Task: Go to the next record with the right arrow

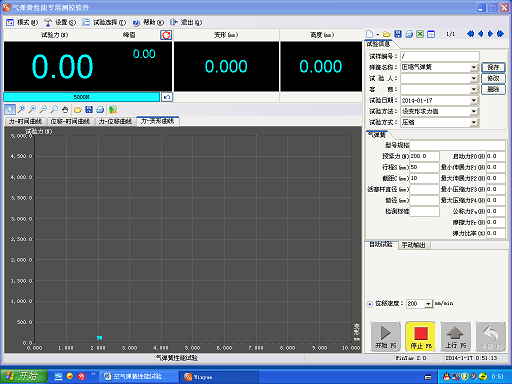Action: (x=490, y=34)
